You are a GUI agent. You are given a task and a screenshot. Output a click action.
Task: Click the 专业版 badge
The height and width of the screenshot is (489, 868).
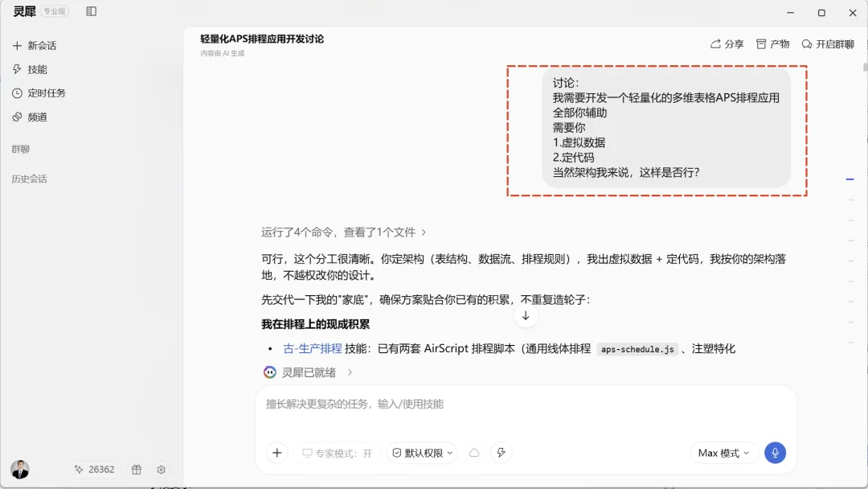click(x=55, y=11)
